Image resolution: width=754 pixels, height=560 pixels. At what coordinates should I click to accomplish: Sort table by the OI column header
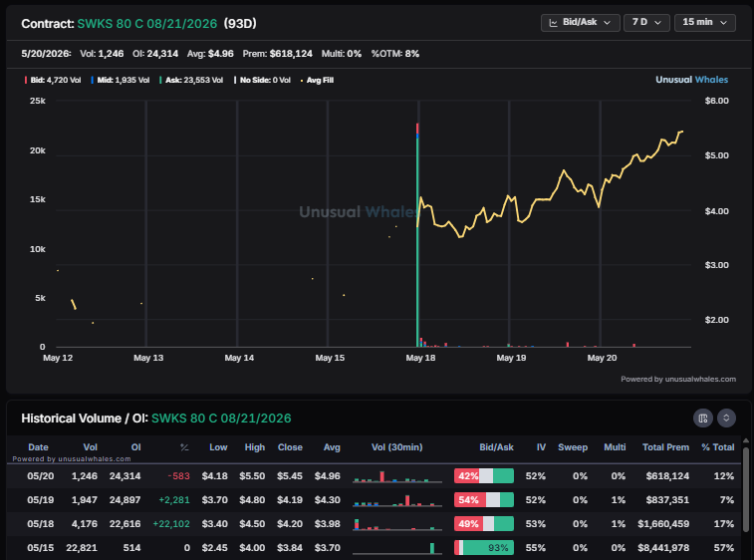[136, 447]
